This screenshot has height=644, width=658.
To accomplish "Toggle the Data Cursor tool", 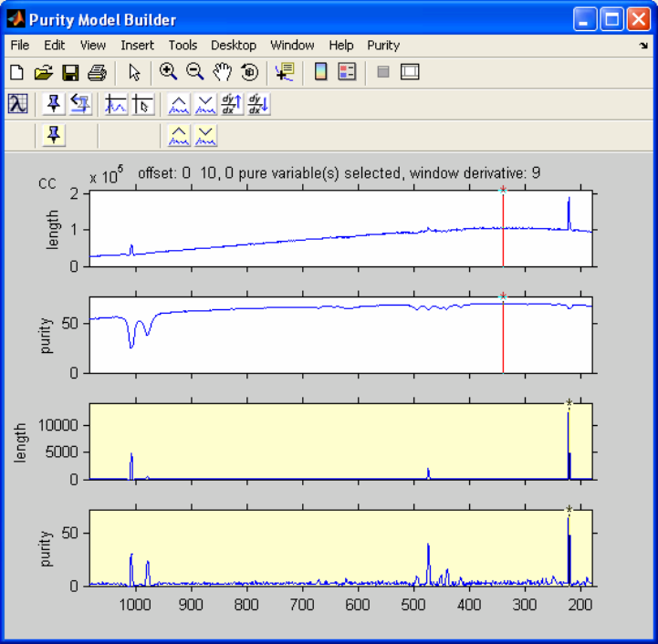I will (x=285, y=72).
